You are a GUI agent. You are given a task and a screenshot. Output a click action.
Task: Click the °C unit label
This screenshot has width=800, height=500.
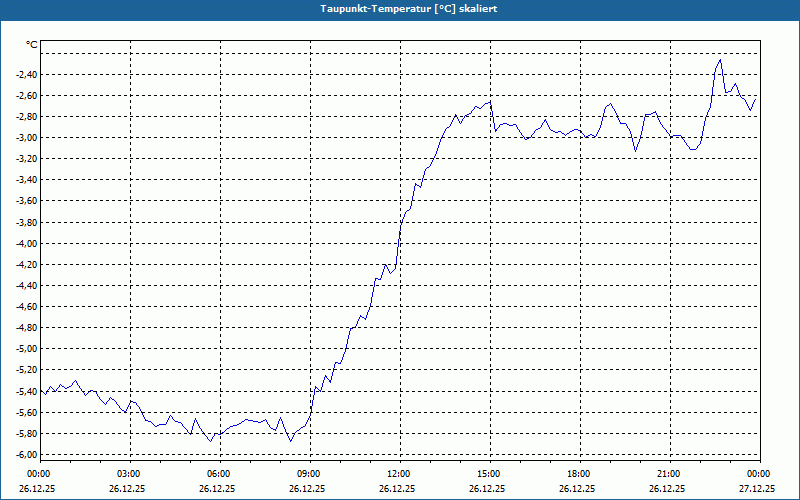(32, 45)
